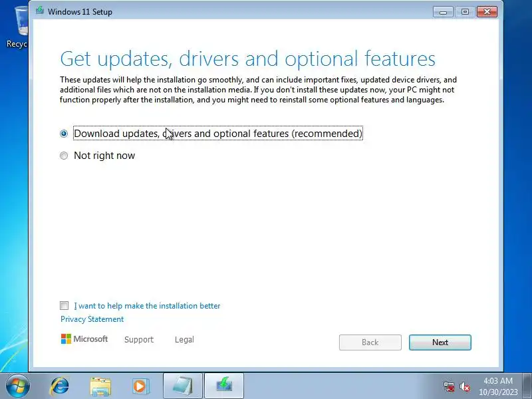Click the muted volume tray icon
The width and height of the screenshot is (532, 399).
pyautogui.click(x=464, y=386)
